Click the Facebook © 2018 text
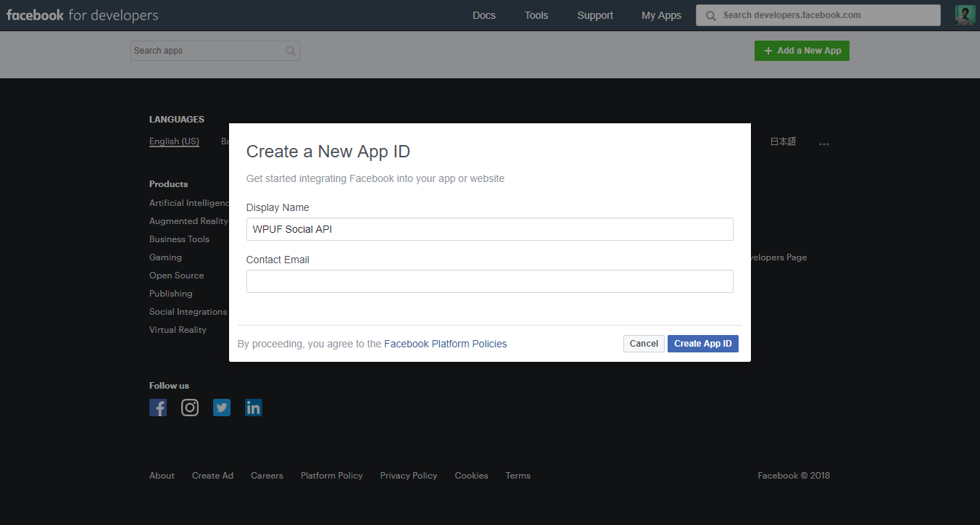 point(794,476)
